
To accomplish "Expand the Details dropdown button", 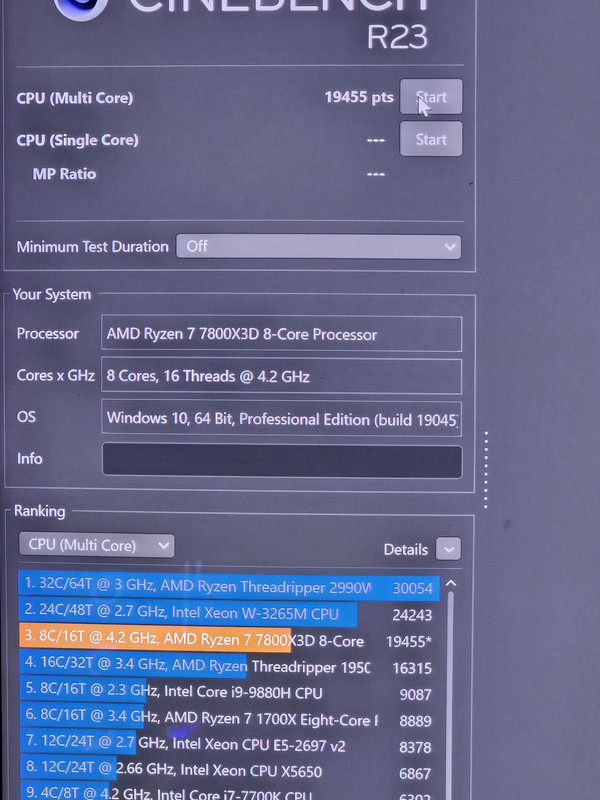I will point(448,549).
